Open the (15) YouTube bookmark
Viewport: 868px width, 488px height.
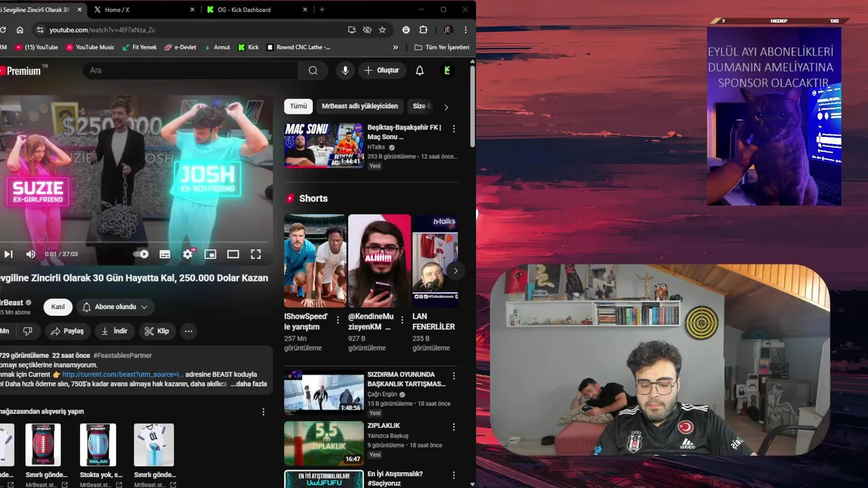click(37, 47)
